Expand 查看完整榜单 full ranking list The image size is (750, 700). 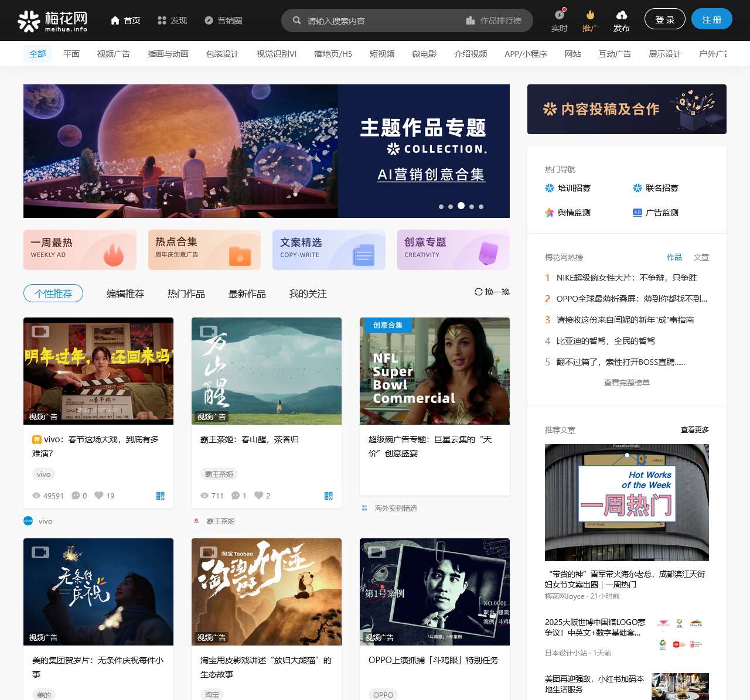(626, 383)
